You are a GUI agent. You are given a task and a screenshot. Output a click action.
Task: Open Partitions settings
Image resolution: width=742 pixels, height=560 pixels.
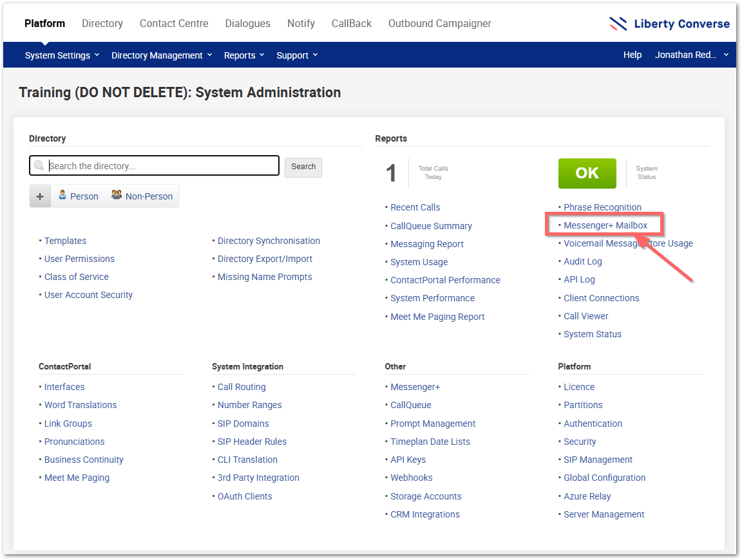(x=583, y=405)
